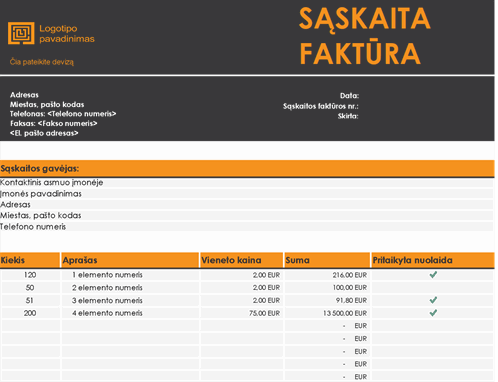Click unit price '2,00 EUR' in row 1

tap(242, 275)
